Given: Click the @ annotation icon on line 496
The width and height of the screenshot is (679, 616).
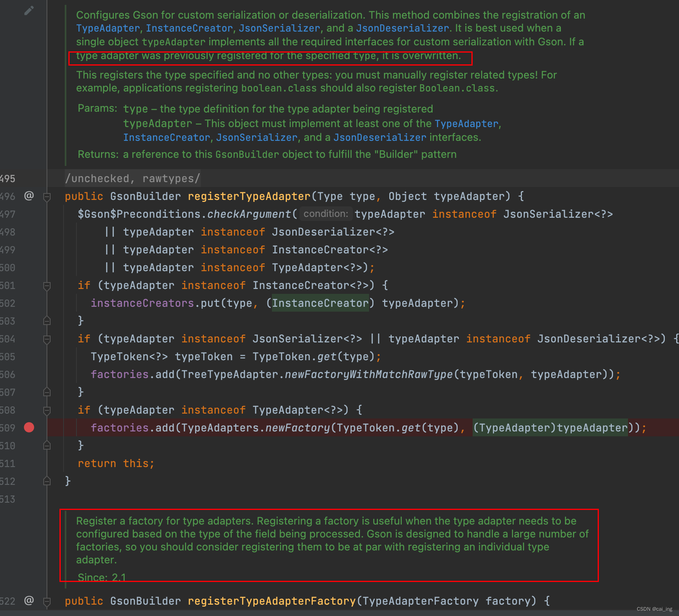Looking at the screenshot, I should click(29, 196).
